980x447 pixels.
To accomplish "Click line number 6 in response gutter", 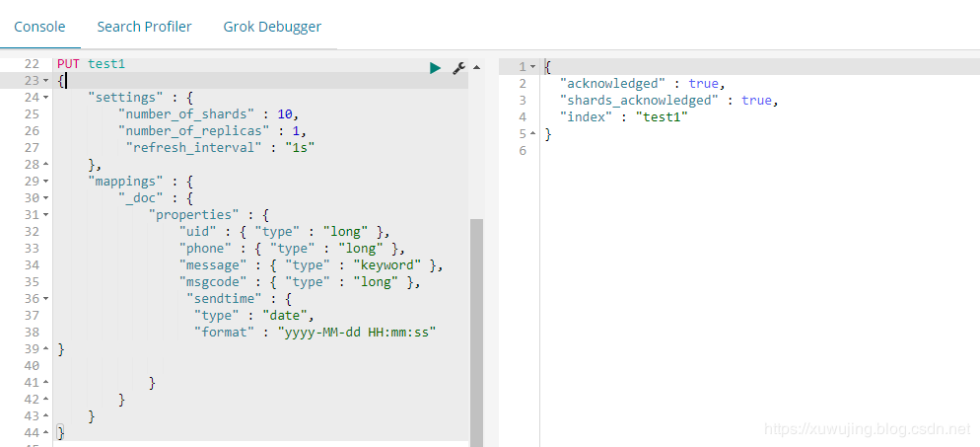I will (x=524, y=151).
